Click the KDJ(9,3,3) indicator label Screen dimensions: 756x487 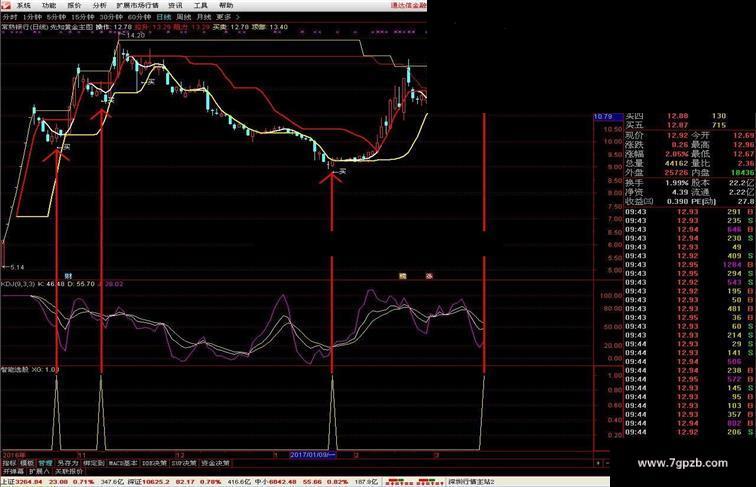point(18,284)
